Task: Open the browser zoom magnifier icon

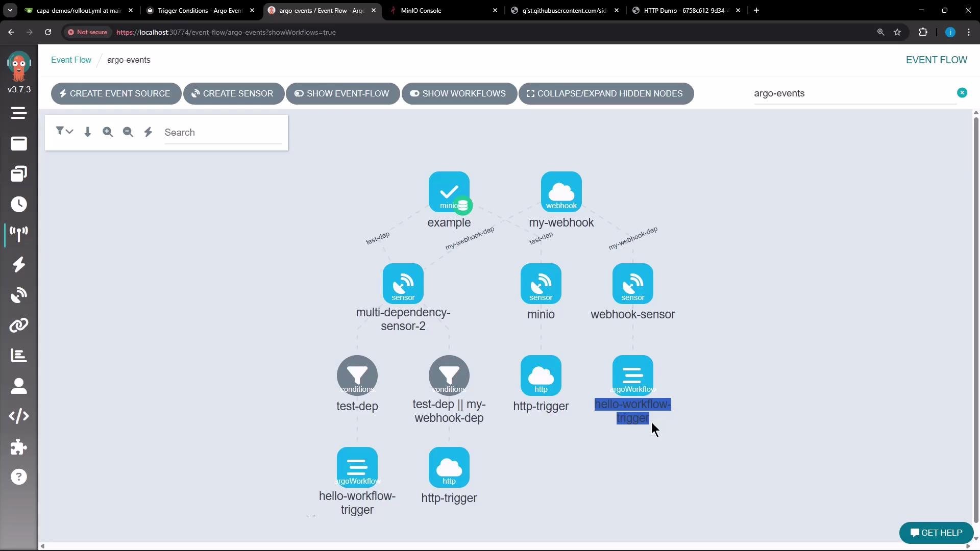Action: coord(880,32)
